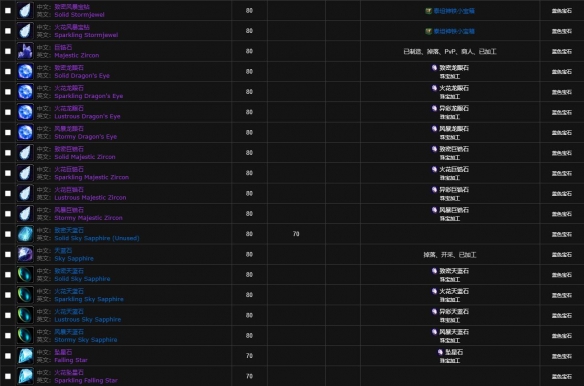The width and height of the screenshot is (584, 386).
Task: Click the Solid Sky Sapphire (Unused) icon
Action: (25, 234)
